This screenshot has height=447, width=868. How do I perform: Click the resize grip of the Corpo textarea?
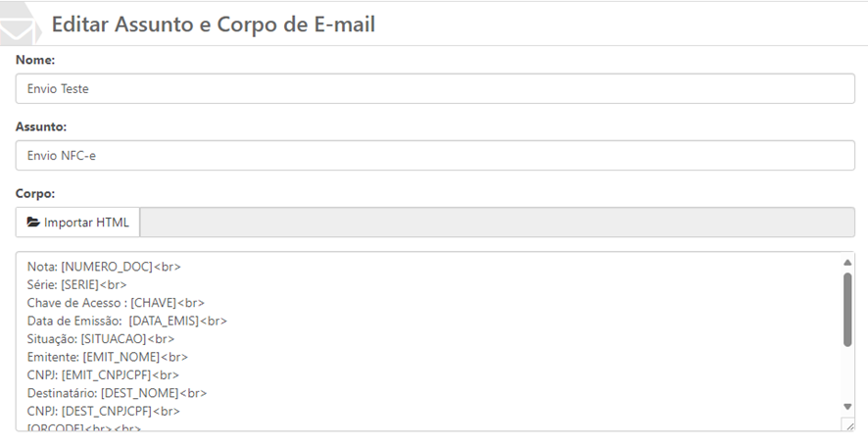(848, 424)
